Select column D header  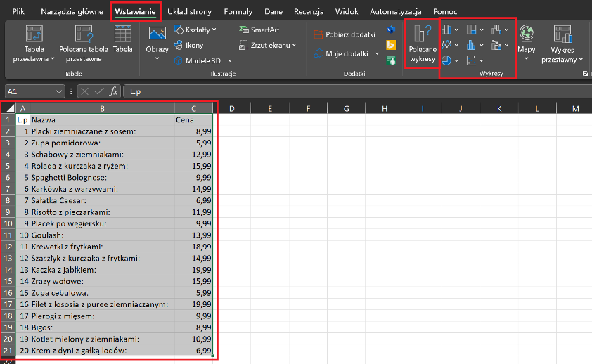232,108
